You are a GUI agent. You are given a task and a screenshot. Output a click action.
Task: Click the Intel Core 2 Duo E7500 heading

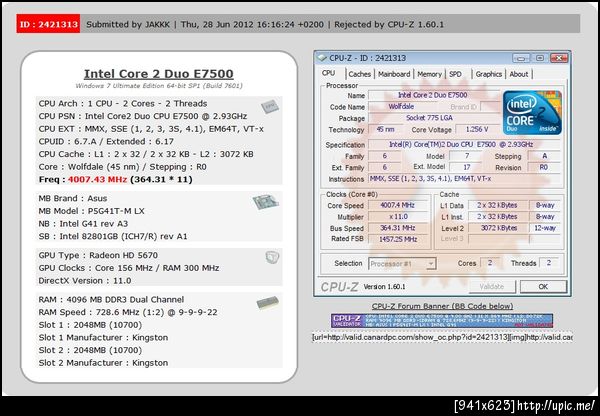click(x=158, y=73)
